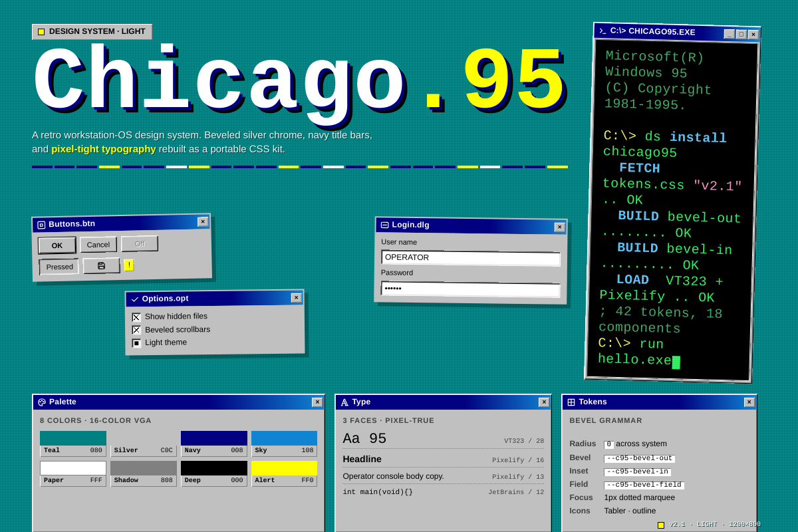Click the DESIGN SYSTEM · LIGHT badge

click(92, 31)
